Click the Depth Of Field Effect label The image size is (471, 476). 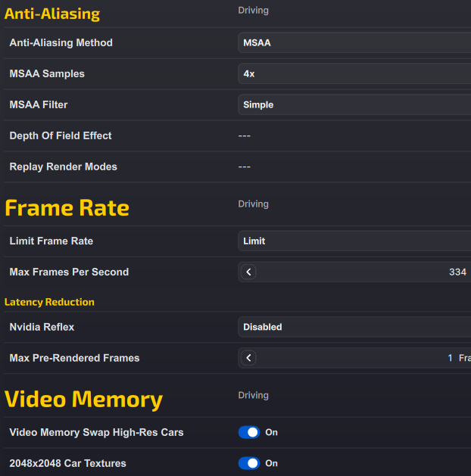[61, 136]
